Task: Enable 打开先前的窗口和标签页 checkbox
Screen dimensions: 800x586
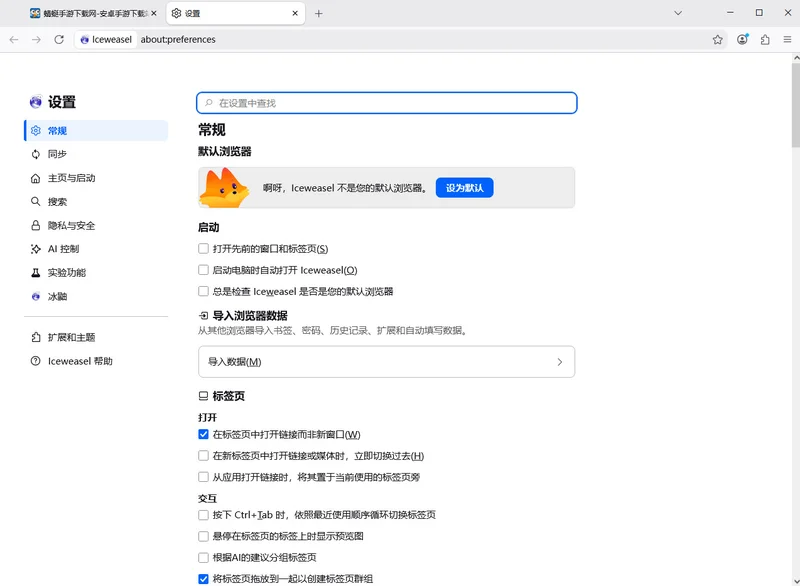Action: [203, 248]
